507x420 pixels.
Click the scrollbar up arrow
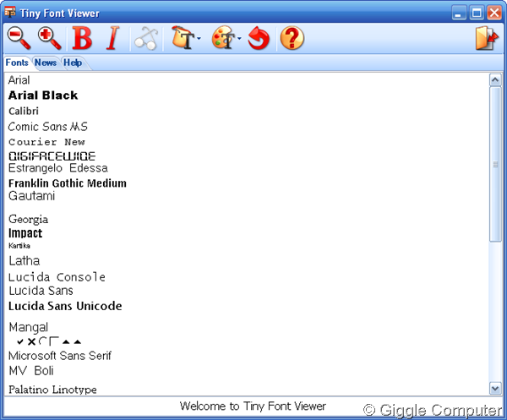click(x=495, y=80)
